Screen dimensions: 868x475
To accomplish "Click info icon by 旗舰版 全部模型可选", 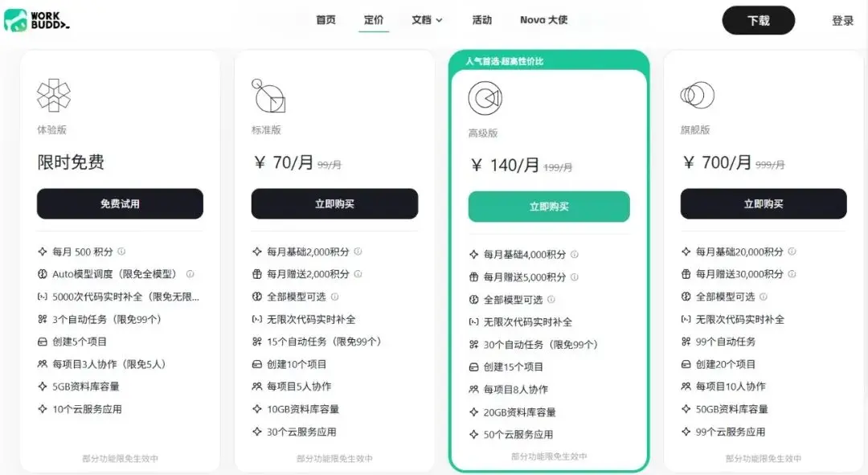I will click(764, 297).
